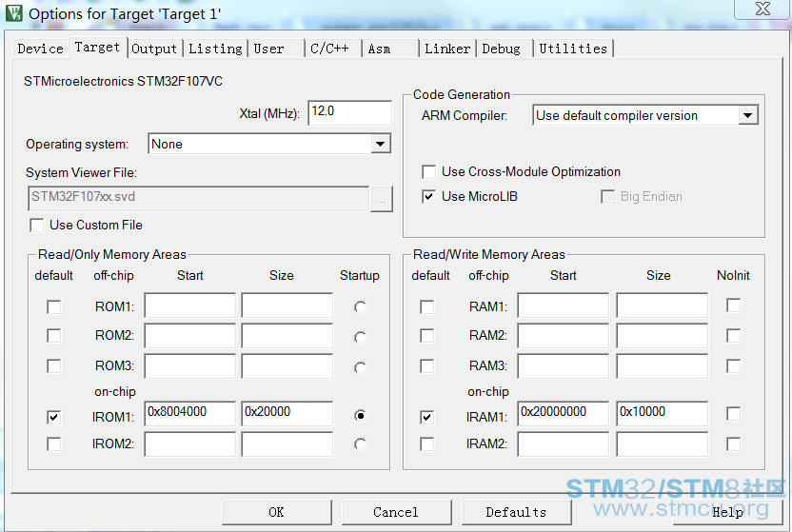The width and height of the screenshot is (792, 532).
Task: Click the RAM1 Size field
Action: (x=663, y=305)
